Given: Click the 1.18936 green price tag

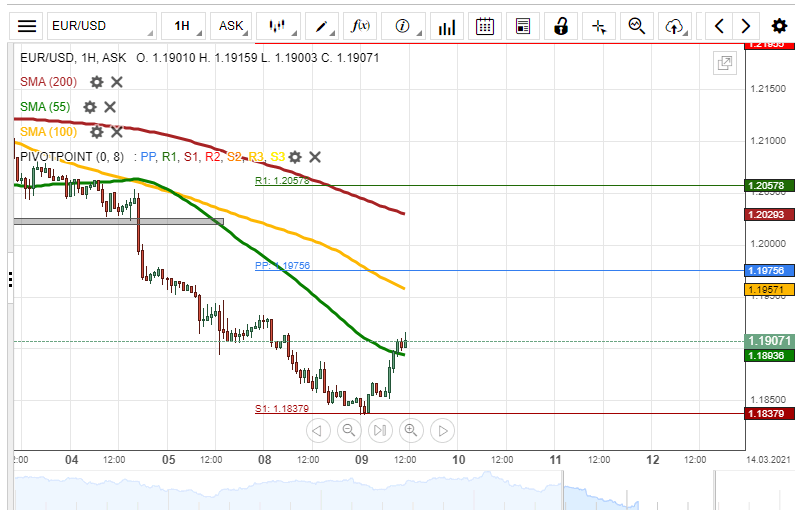Looking at the screenshot, I should coord(769,356).
